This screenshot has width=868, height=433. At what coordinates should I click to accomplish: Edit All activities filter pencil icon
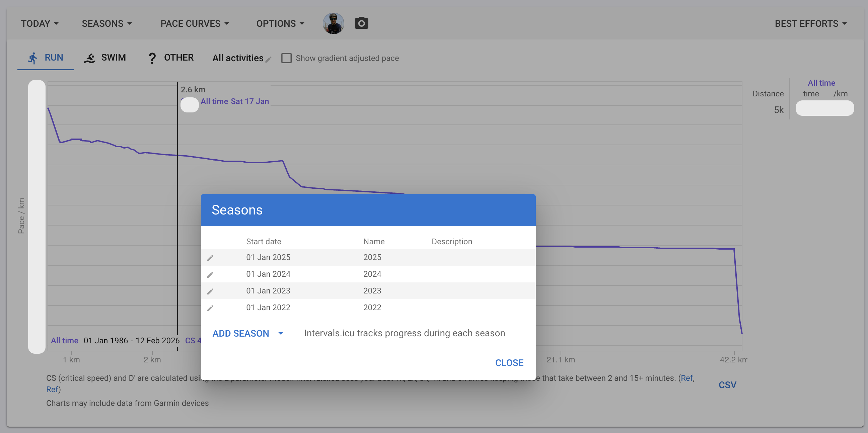(269, 60)
